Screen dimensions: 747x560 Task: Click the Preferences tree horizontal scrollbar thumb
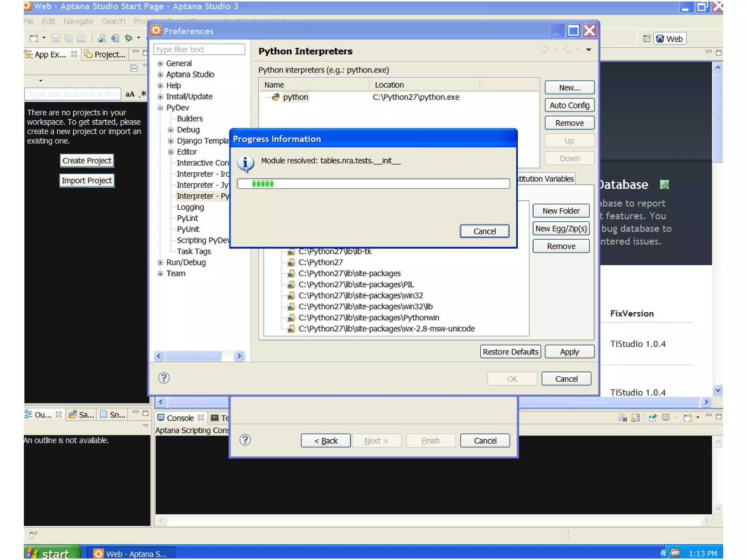(193, 356)
